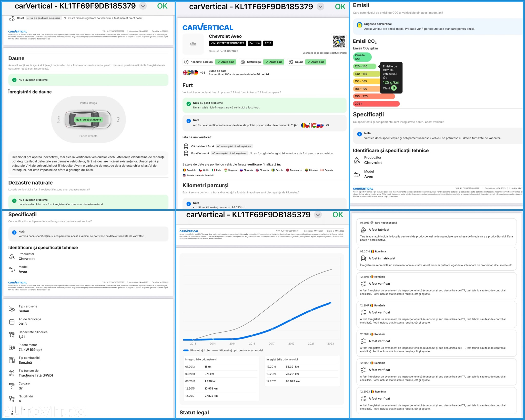
Task: Click the Kilometri parcurși odometer icon
Action: (186, 62)
